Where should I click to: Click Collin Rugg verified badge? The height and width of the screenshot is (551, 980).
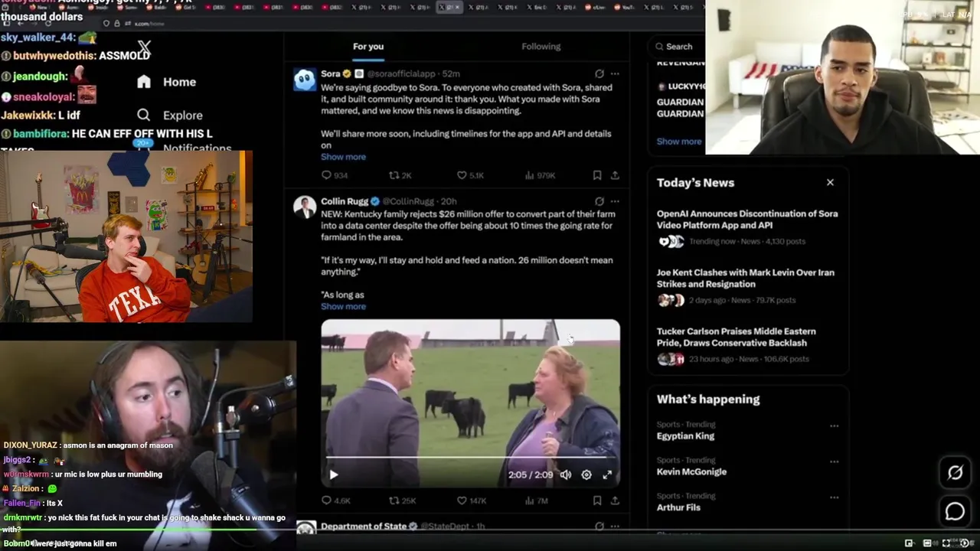(x=375, y=202)
